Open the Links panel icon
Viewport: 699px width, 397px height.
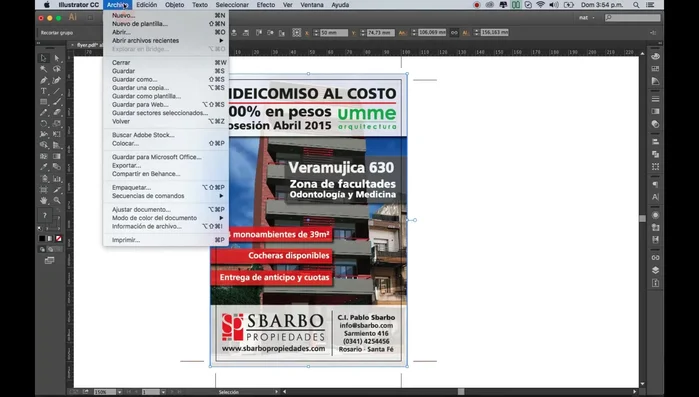click(655, 258)
